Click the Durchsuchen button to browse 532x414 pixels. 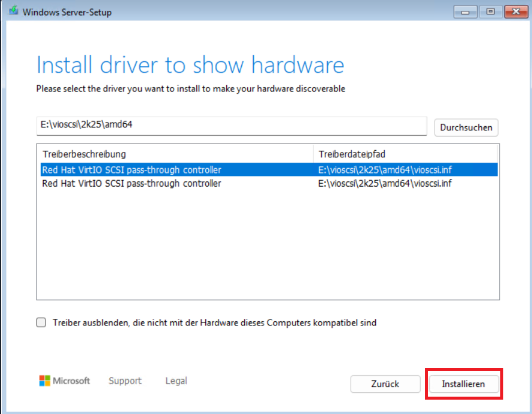coord(466,127)
